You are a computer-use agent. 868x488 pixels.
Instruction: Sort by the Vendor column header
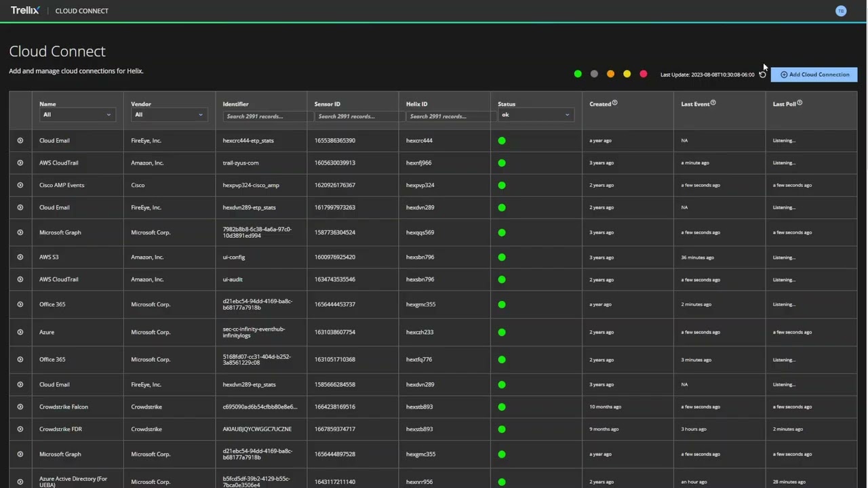pyautogui.click(x=141, y=104)
